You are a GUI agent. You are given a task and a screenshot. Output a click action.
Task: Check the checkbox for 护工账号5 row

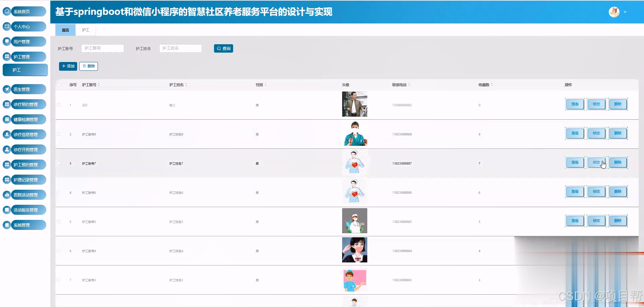[59, 222]
